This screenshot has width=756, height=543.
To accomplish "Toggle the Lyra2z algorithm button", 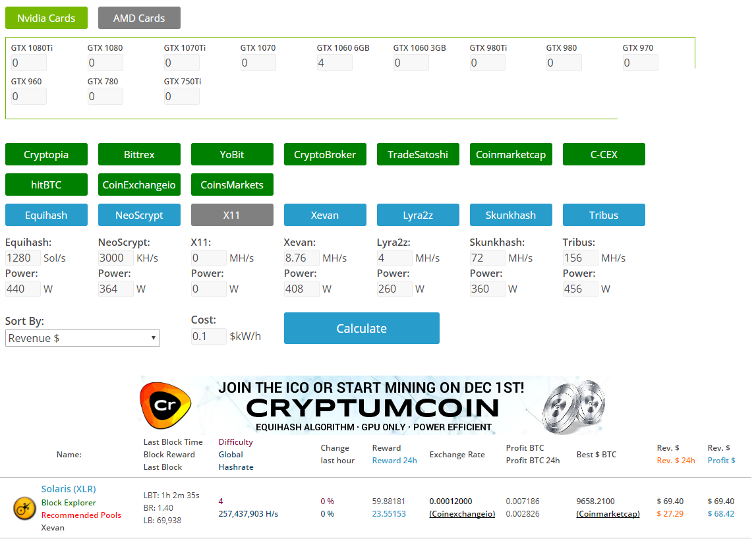I will (418, 215).
